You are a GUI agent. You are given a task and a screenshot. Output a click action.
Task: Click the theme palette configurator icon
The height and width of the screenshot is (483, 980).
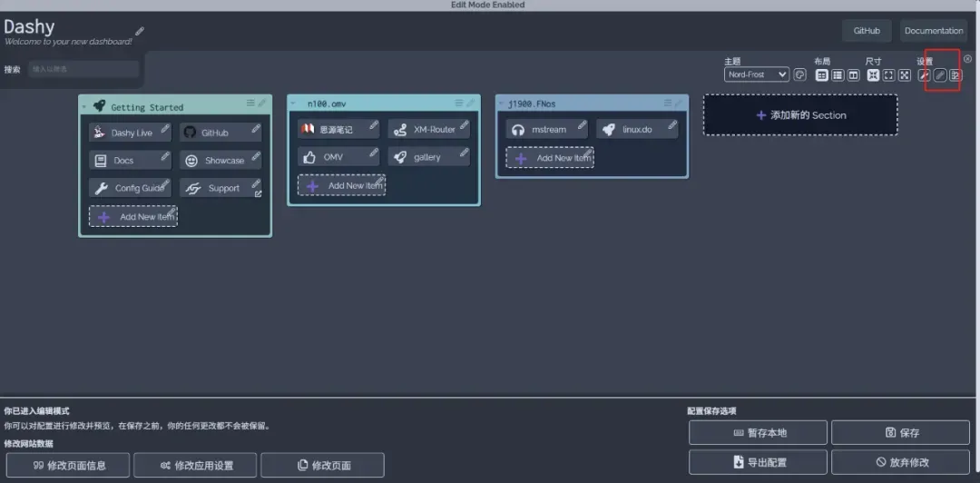799,75
